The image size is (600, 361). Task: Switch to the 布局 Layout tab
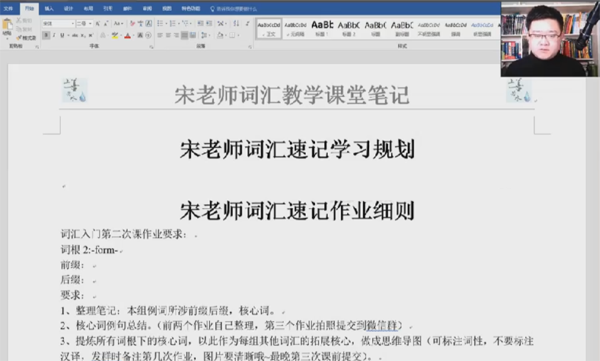[88, 8]
